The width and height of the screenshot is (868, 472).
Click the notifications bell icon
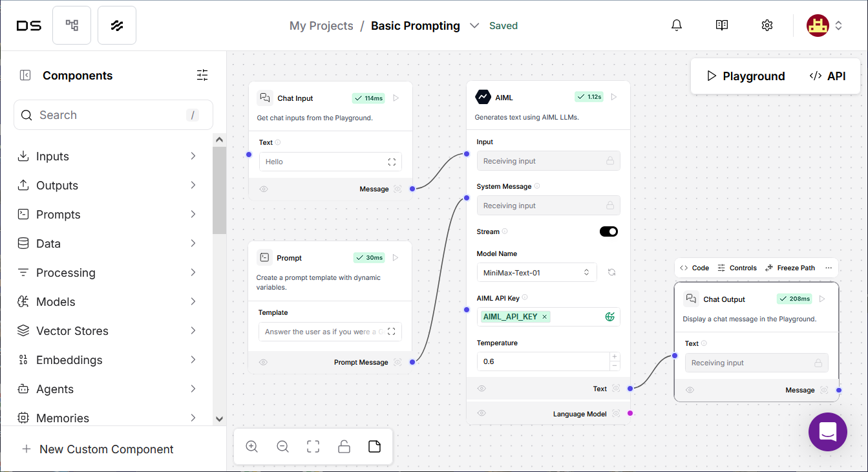(677, 25)
